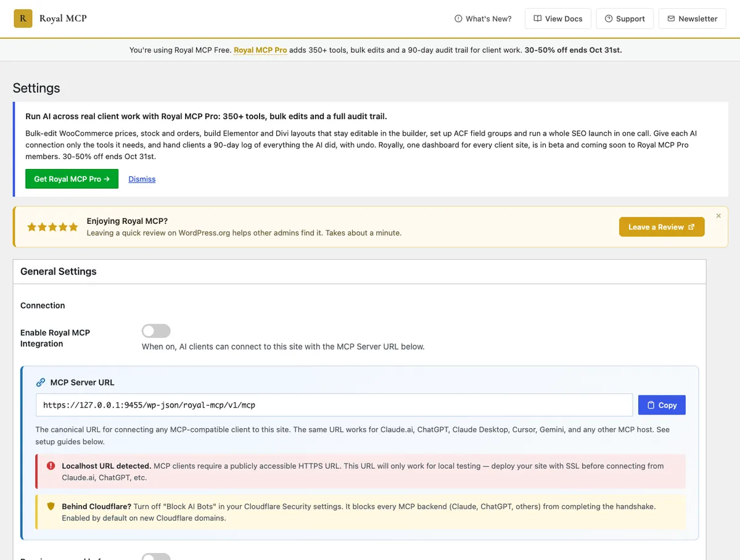
Task: Open the View Docs button
Action: (558, 19)
